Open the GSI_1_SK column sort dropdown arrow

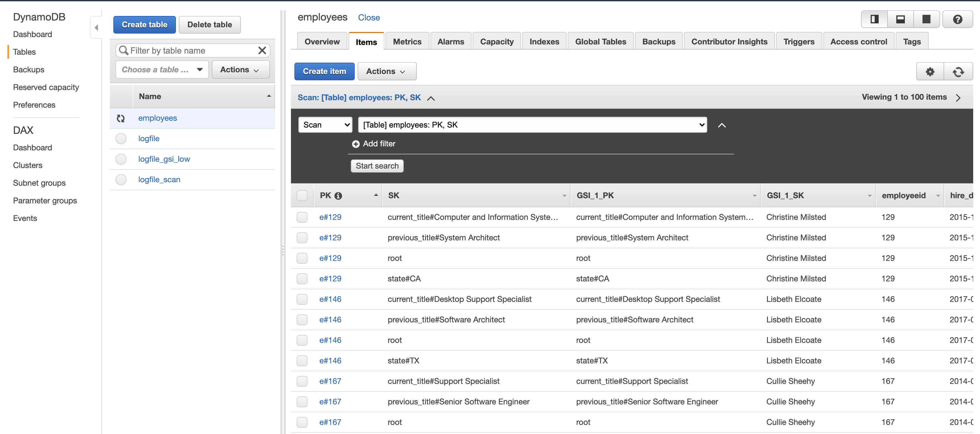870,196
